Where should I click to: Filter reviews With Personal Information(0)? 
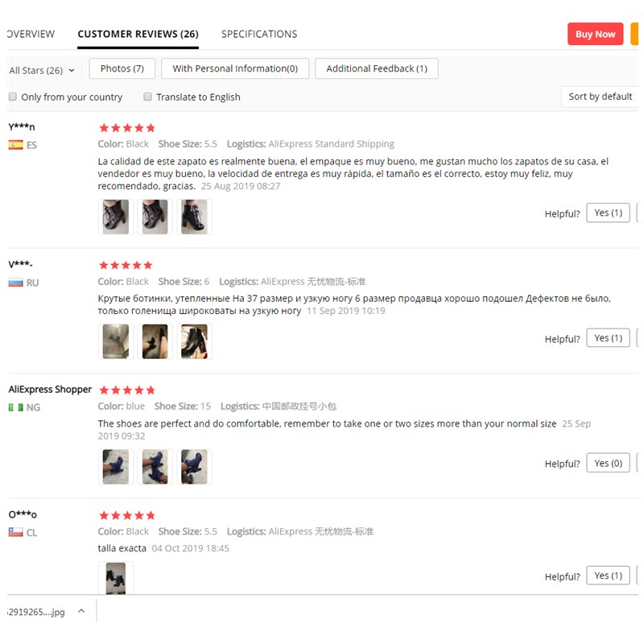pos(235,68)
